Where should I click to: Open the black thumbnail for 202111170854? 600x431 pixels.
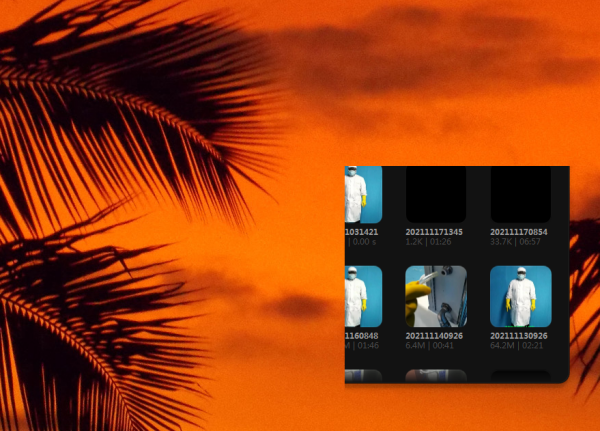[x=521, y=194]
